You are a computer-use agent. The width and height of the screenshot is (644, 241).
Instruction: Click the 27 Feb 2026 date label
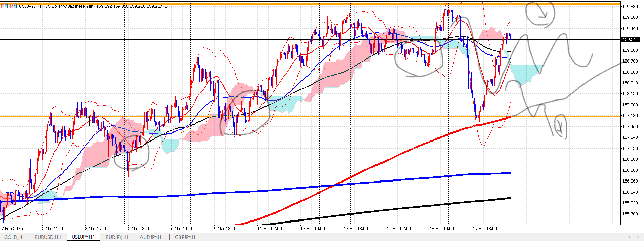tap(11, 228)
